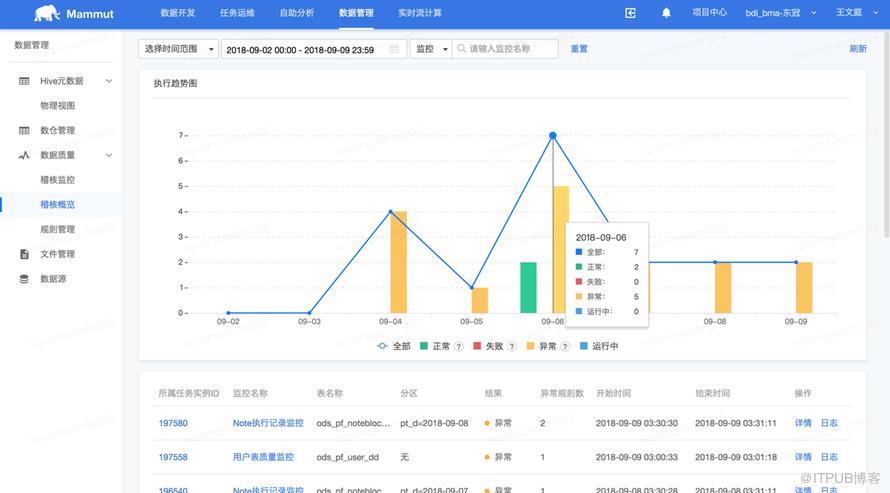Switch to the 任务运维 top tab

pyautogui.click(x=237, y=12)
